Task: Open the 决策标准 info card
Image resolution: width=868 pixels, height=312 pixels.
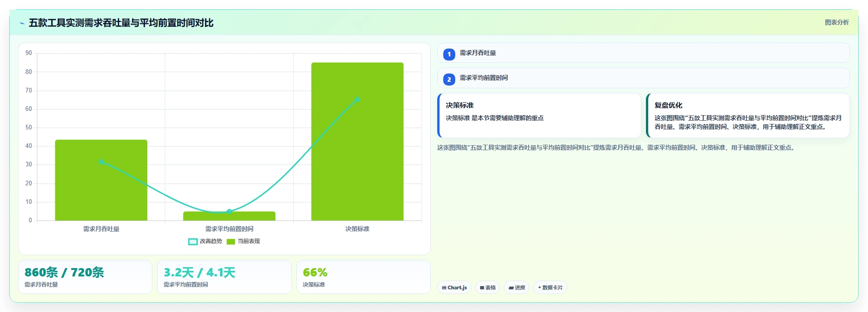Action: pos(539,116)
